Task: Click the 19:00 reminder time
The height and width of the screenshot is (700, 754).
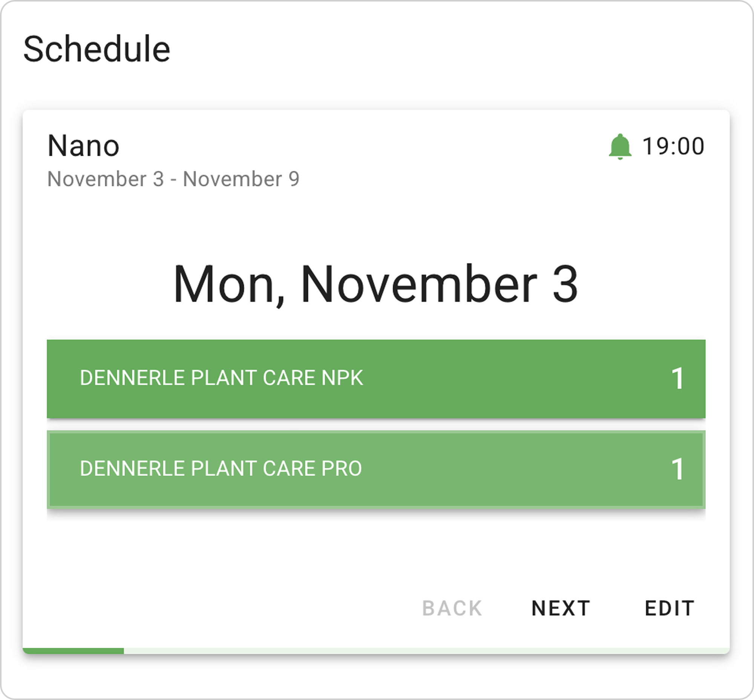Action: [x=673, y=147]
